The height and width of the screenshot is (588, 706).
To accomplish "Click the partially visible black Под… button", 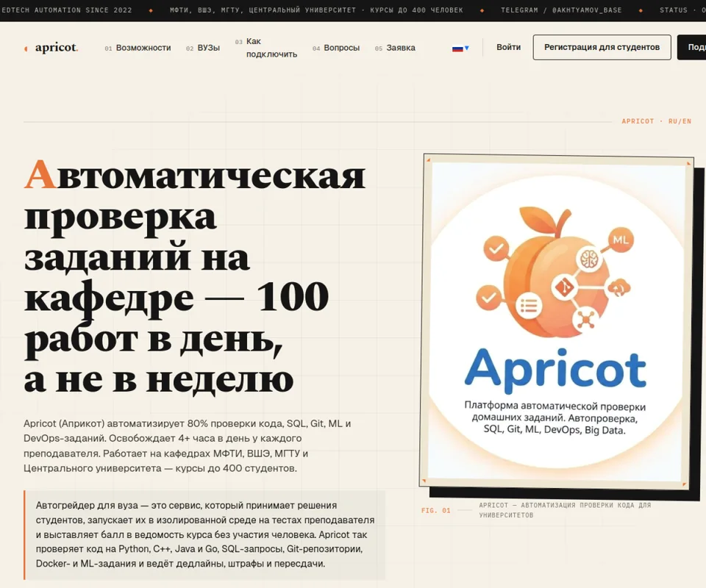I will tap(691, 47).
